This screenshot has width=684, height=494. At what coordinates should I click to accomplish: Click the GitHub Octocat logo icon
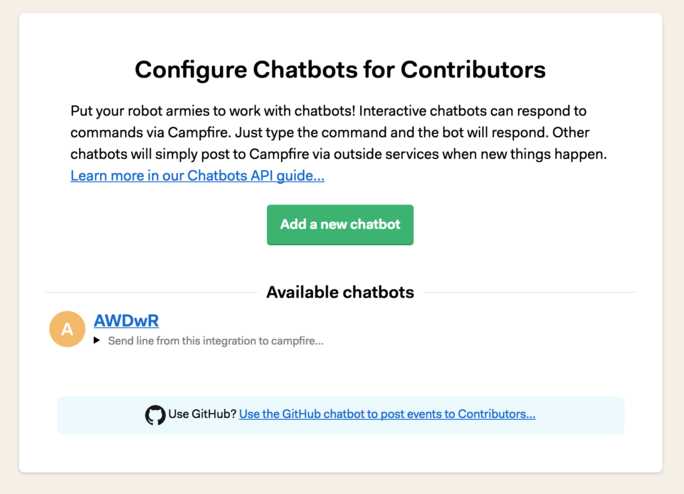[x=155, y=415]
